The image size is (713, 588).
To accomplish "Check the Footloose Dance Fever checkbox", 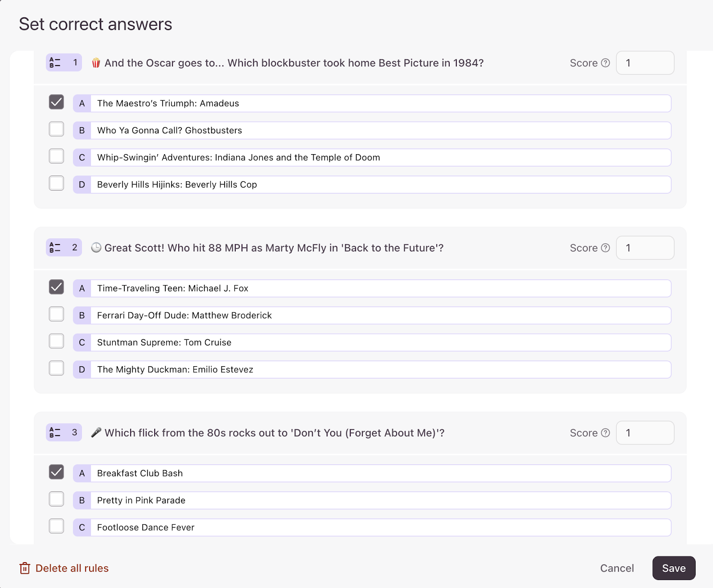I will coord(57,526).
